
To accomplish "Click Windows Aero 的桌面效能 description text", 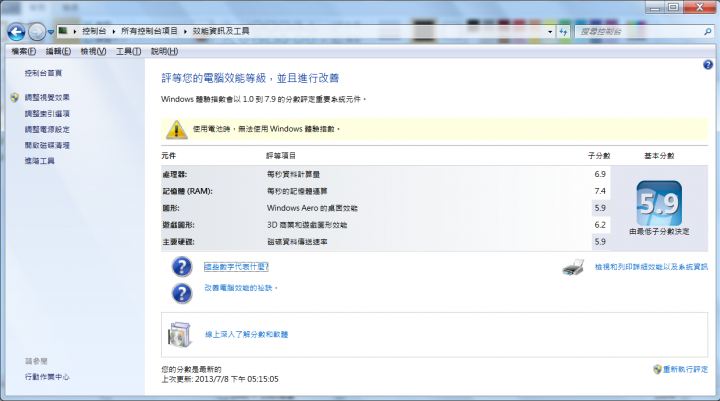I will click(312, 208).
